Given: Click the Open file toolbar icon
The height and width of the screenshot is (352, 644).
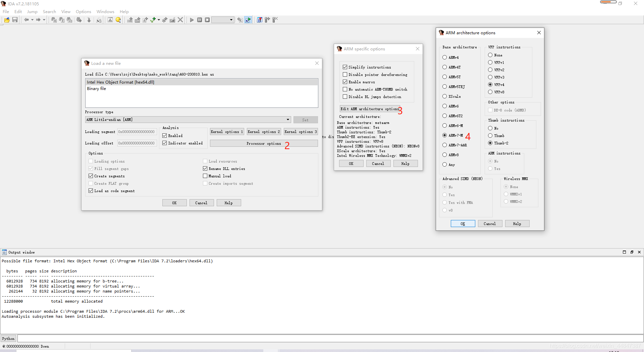Looking at the screenshot, I should point(7,20).
